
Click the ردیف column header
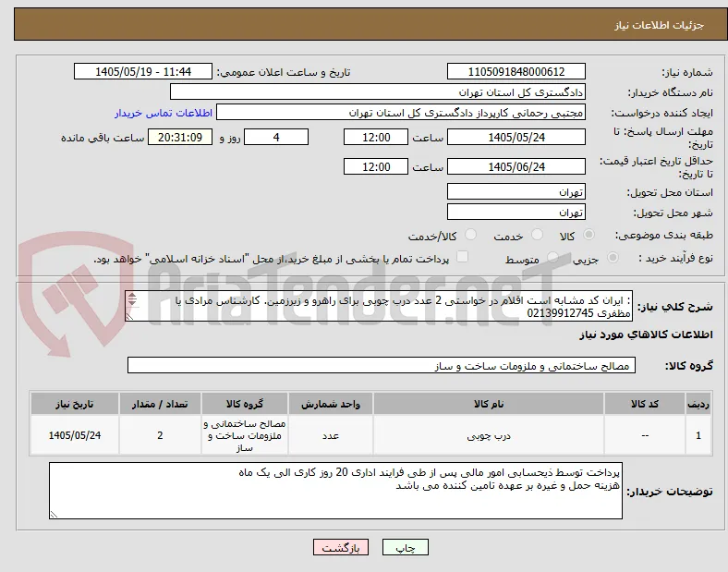pyautogui.click(x=698, y=404)
